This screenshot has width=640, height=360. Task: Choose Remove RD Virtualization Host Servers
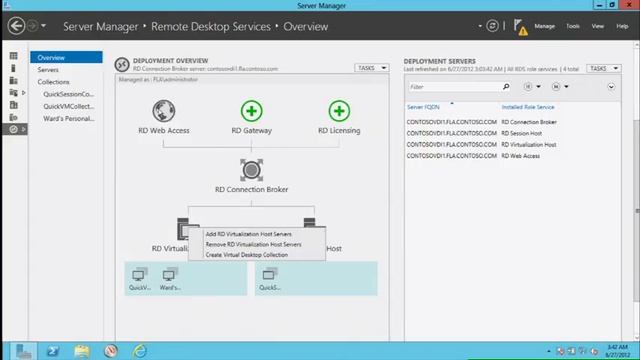(253, 244)
